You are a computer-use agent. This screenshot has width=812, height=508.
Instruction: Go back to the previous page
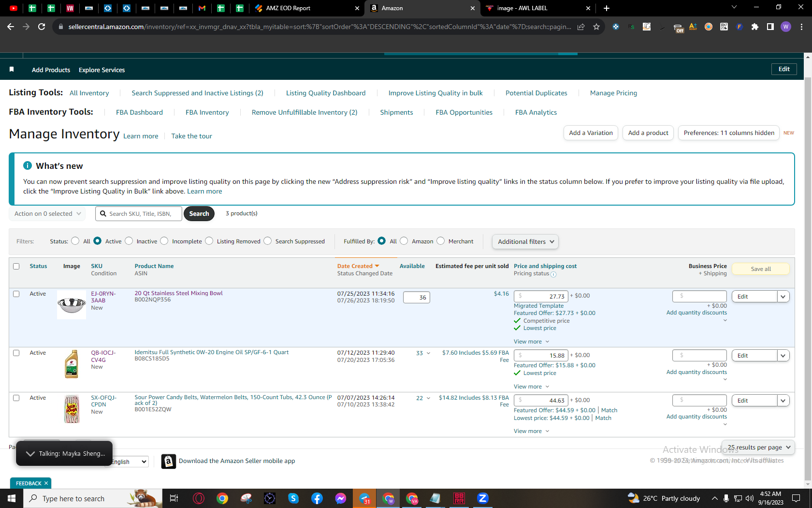pyautogui.click(x=11, y=27)
